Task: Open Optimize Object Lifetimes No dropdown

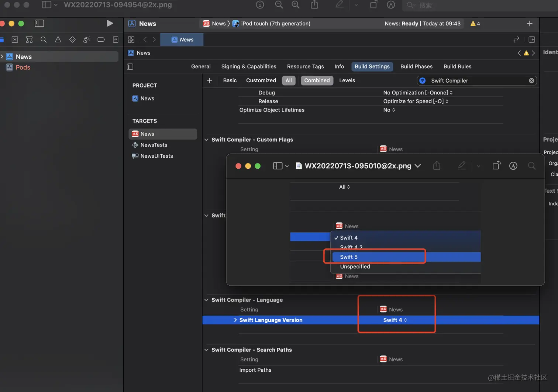Action: pyautogui.click(x=389, y=110)
